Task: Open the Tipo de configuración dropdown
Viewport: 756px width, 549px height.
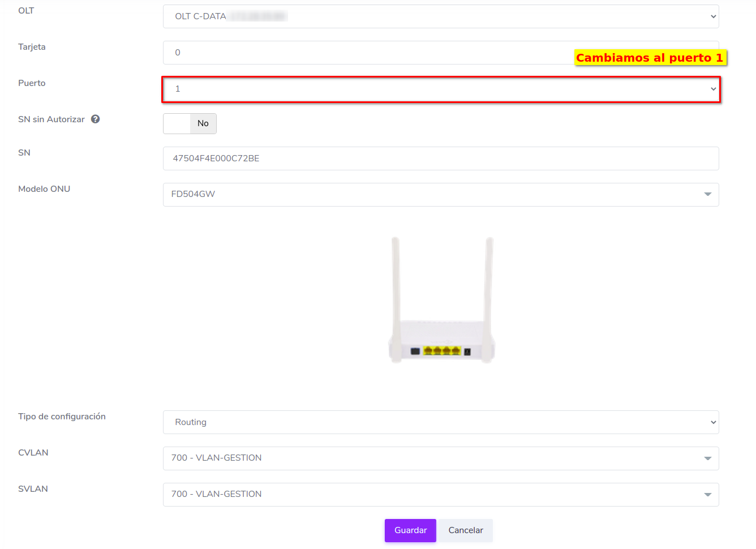Action: pos(440,422)
